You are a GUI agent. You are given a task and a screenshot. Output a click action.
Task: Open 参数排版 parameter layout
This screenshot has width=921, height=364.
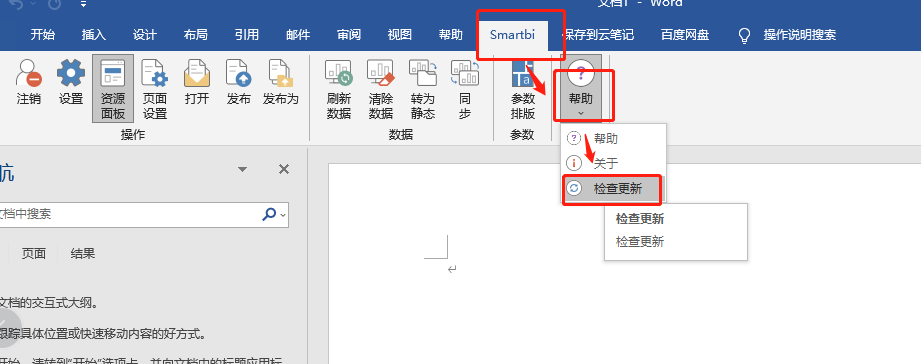pyautogui.click(x=522, y=89)
